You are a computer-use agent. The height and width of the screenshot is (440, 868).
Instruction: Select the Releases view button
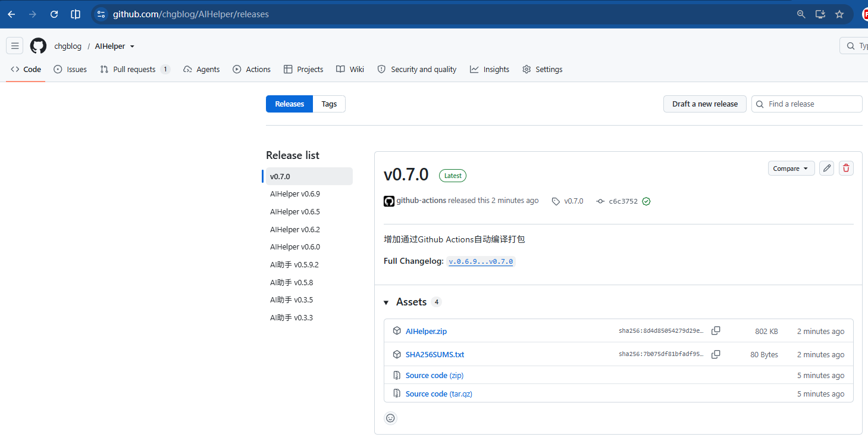pos(289,104)
